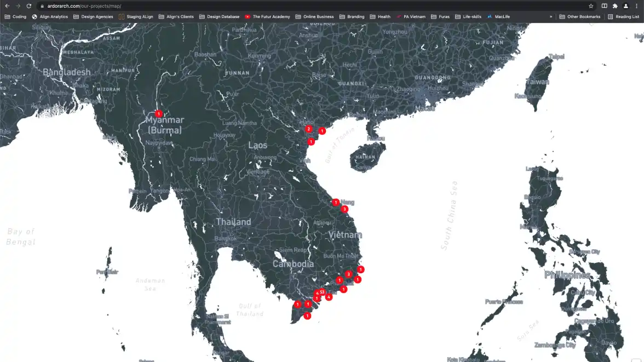Screen dimensions: 644x362
Task: Bookmark this page using the star icon
Action: tap(591, 6)
